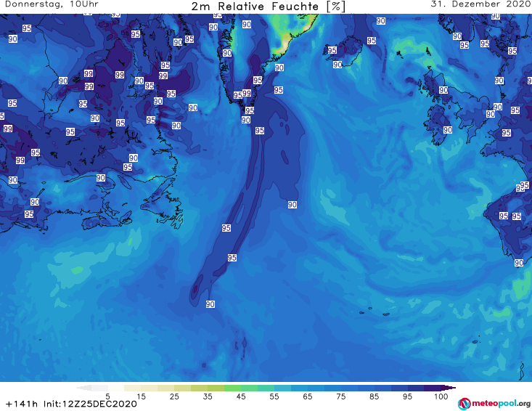Pick the bright green legend swatch between 35 and 45
Screen dimensions: 532x411
point(232,388)
